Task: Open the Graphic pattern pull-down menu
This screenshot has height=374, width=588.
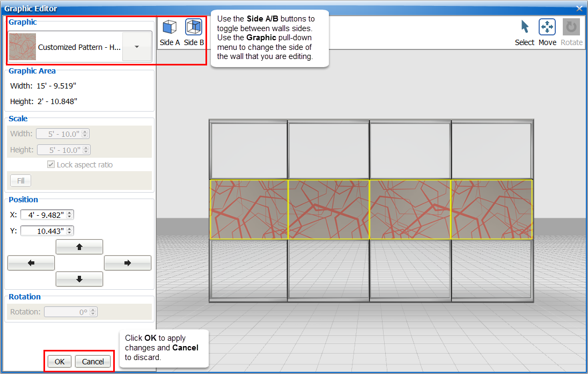Action: pyautogui.click(x=137, y=47)
